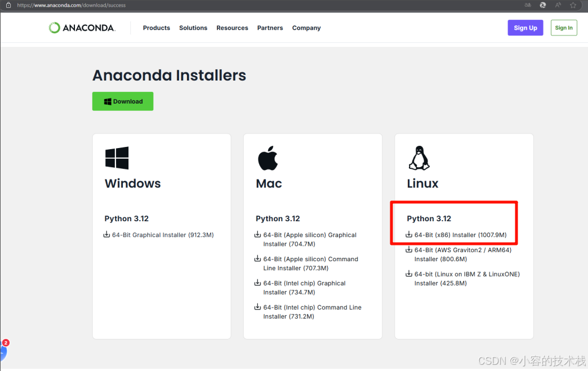Click the browser extension icon near address bar
Image resolution: width=588 pixels, height=371 pixels.
542,5
